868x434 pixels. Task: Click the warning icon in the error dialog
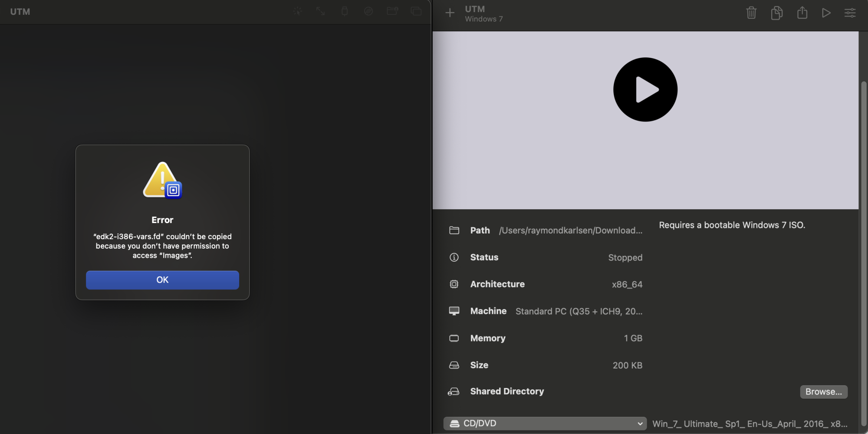(162, 180)
